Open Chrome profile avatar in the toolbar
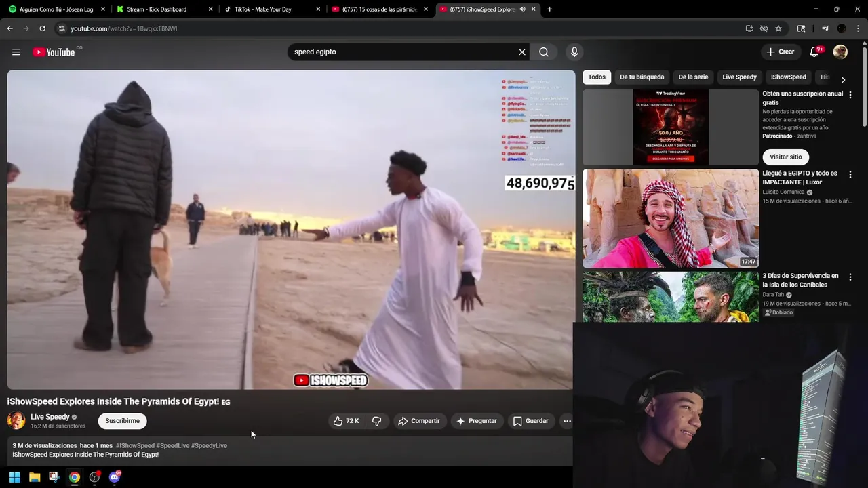 pyautogui.click(x=842, y=28)
